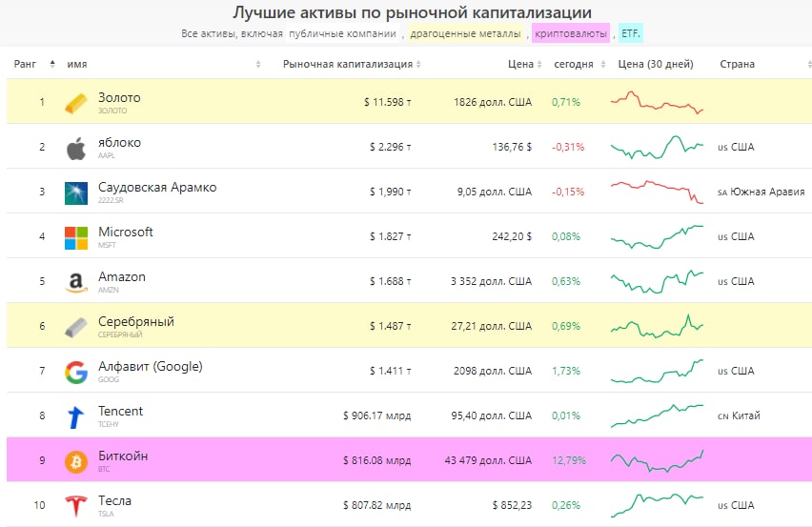The height and width of the screenshot is (527, 812).
Task: Click price 43 479 долл. США
Action: click(x=488, y=460)
